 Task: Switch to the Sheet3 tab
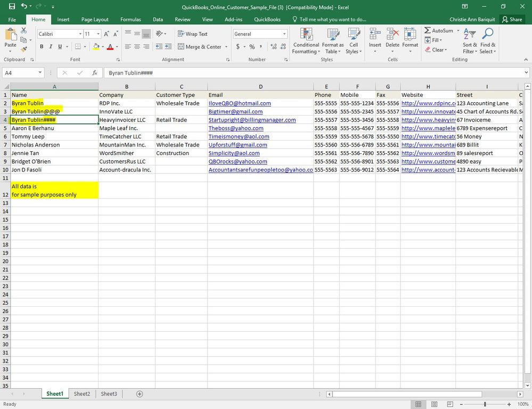[109, 394]
